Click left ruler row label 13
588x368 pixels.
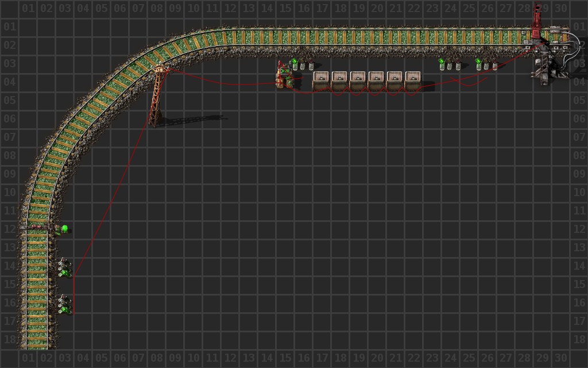click(10, 247)
